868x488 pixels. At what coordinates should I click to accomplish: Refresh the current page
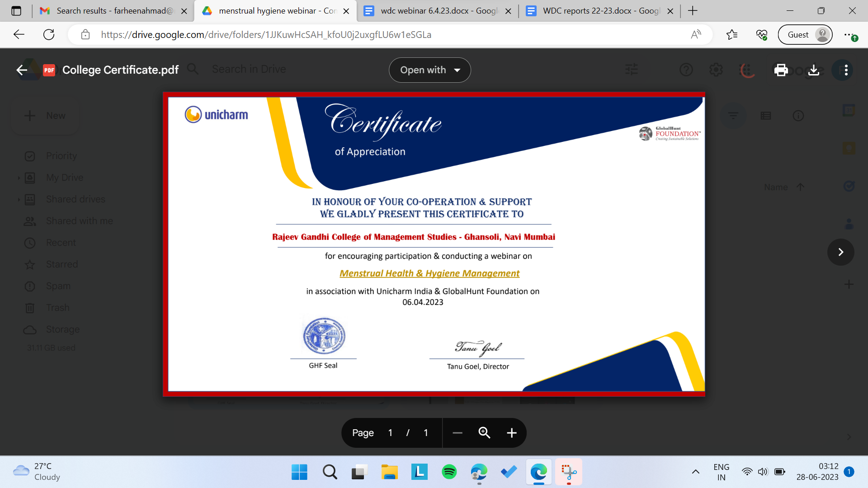(x=49, y=34)
